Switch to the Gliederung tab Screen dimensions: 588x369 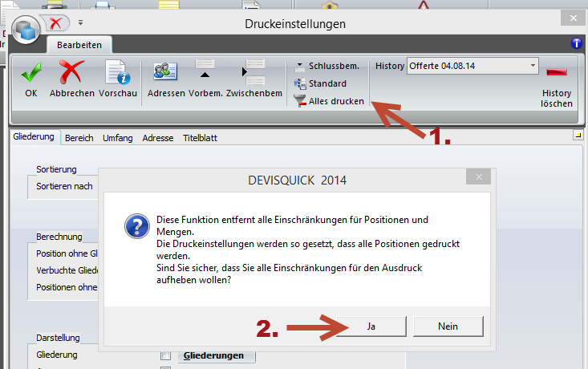click(x=34, y=137)
